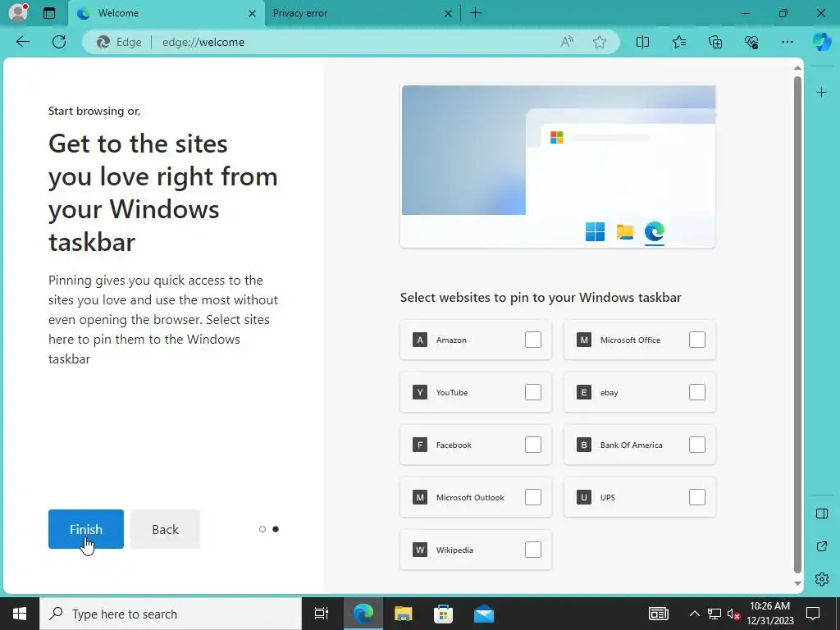Click the taskbar clock and date
The height and width of the screenshot is (630, 840).
(x=769, y=614)
